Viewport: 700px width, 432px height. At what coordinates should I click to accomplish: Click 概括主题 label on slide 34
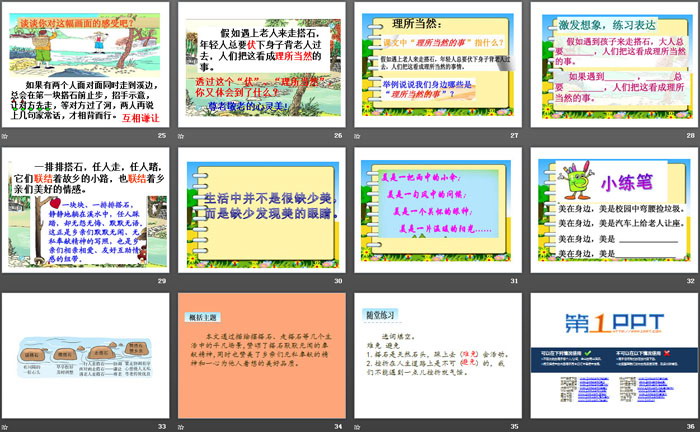[203, 318]
